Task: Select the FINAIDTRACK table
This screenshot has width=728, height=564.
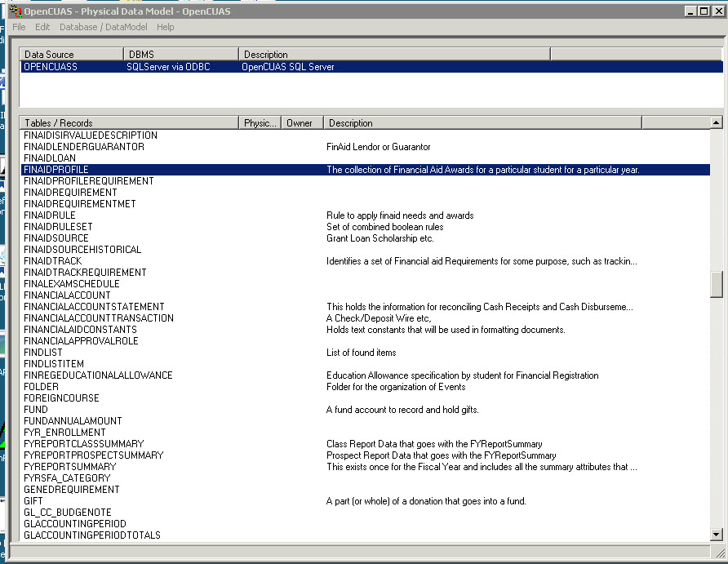Action: pos(53,261)
